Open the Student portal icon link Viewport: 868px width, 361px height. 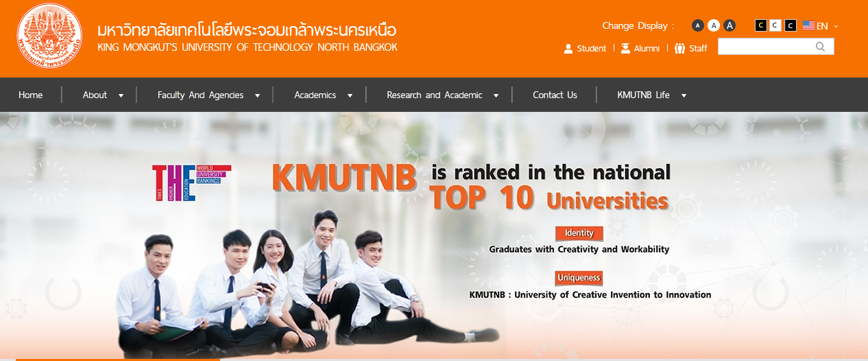point(568,48)
